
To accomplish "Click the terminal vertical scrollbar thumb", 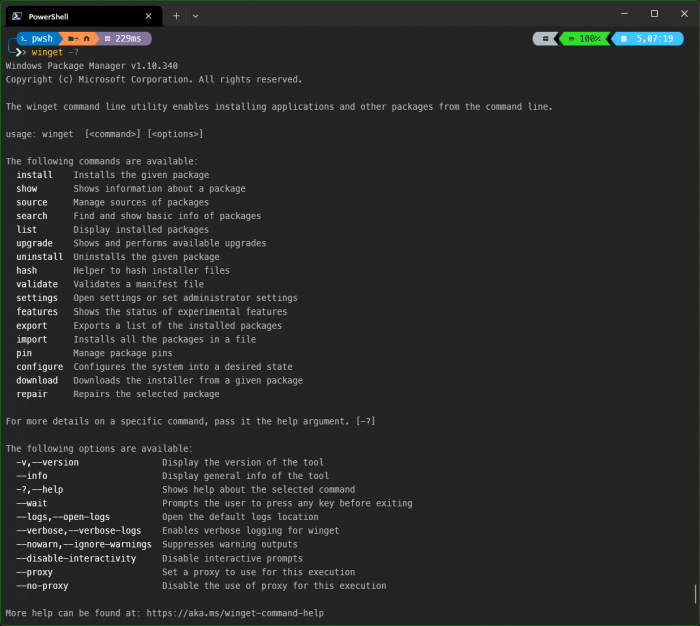I will (696, 594).
